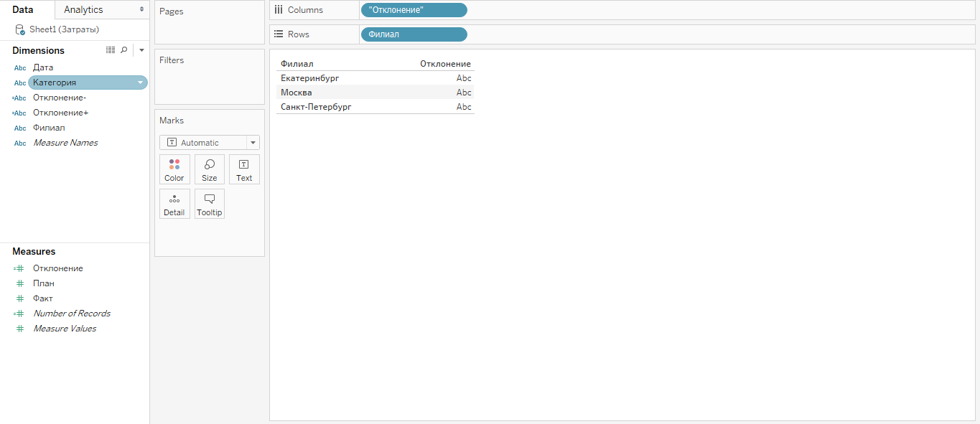This screenshot has width=980, height=424.
Task: Select the Филиал pill on Rows shelf
Action: (414, 34)
